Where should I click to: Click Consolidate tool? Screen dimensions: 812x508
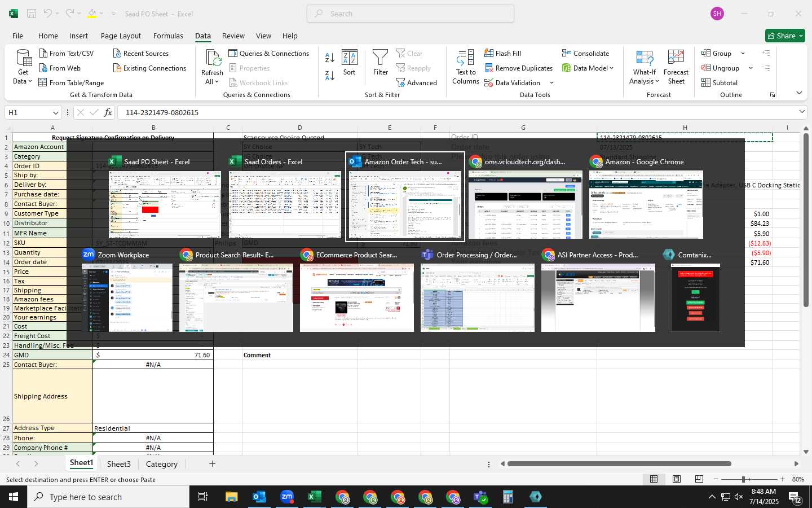click(x=585, y=53)
